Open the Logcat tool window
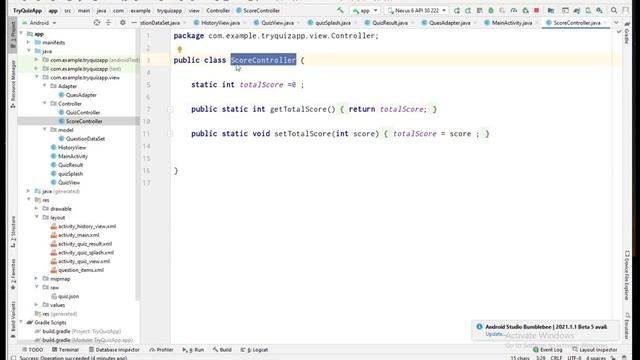The image size is (640, 360). pos(254,350)
